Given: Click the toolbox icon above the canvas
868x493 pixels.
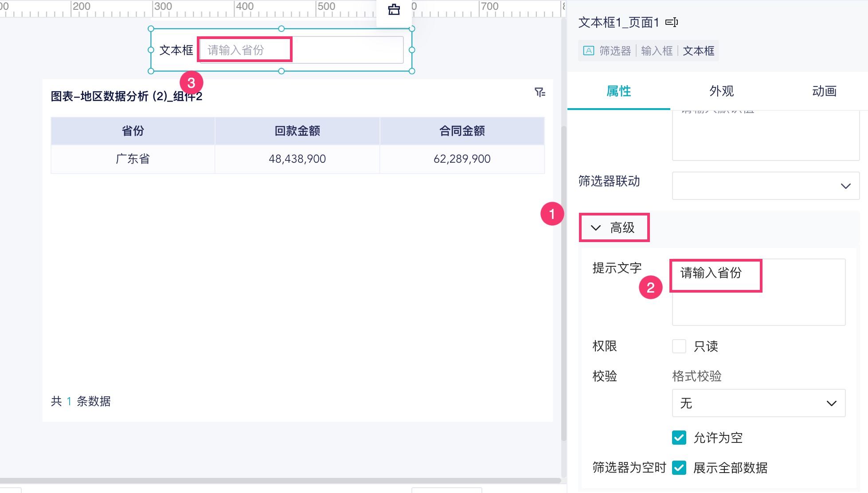Looking at the screenshot, I should click(394, 9).
